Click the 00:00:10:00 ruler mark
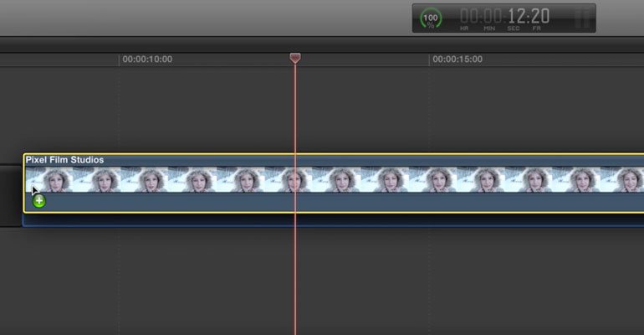Image resolution: width=644 pixels, height=335 pixels. [147, 59]
